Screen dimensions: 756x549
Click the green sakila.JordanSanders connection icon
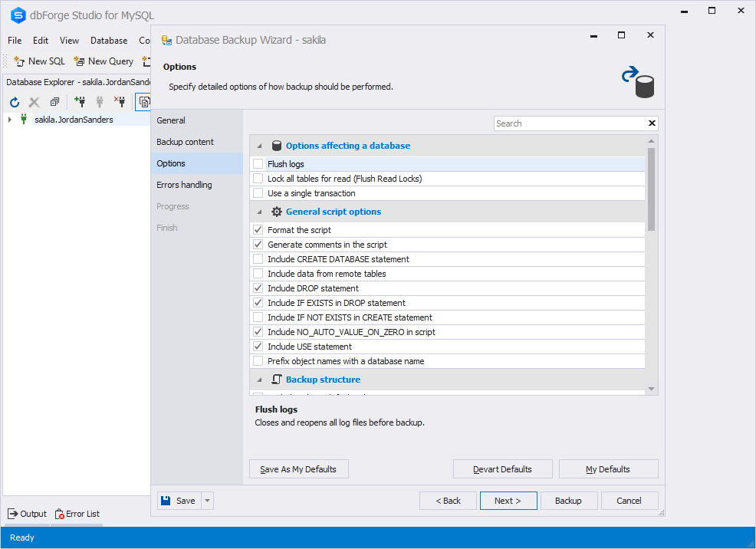[x=24, y=119]
